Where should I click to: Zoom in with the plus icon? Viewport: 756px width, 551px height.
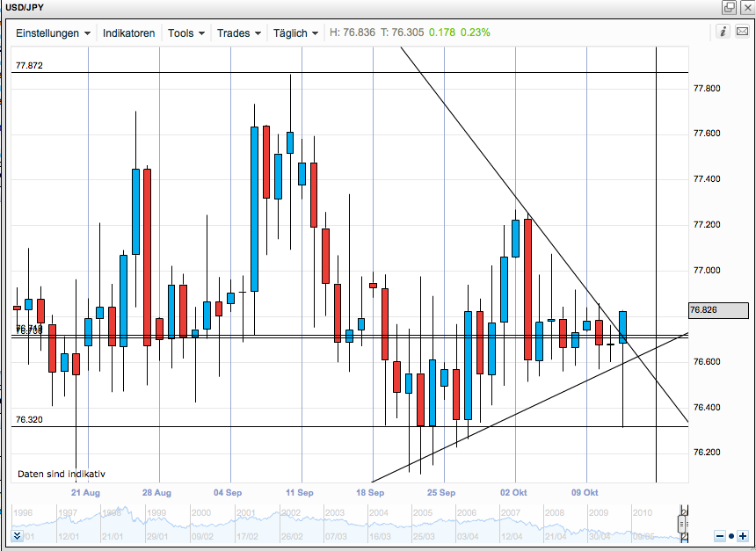[743, 536]
